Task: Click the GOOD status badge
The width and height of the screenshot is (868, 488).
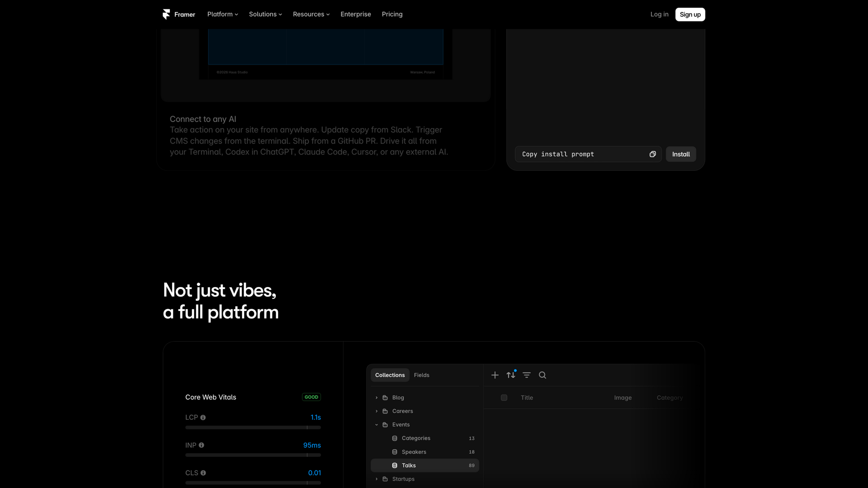Action: pos(311,397)
